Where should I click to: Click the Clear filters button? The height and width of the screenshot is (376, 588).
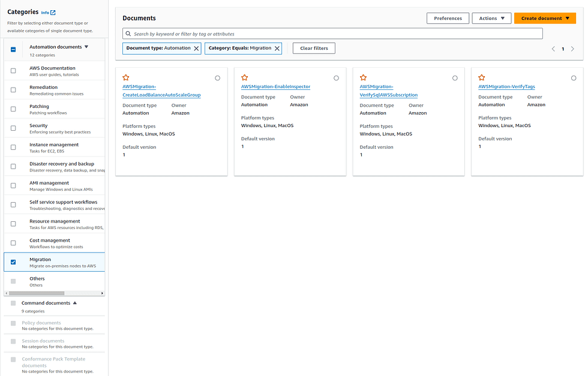tap(314, 49)
